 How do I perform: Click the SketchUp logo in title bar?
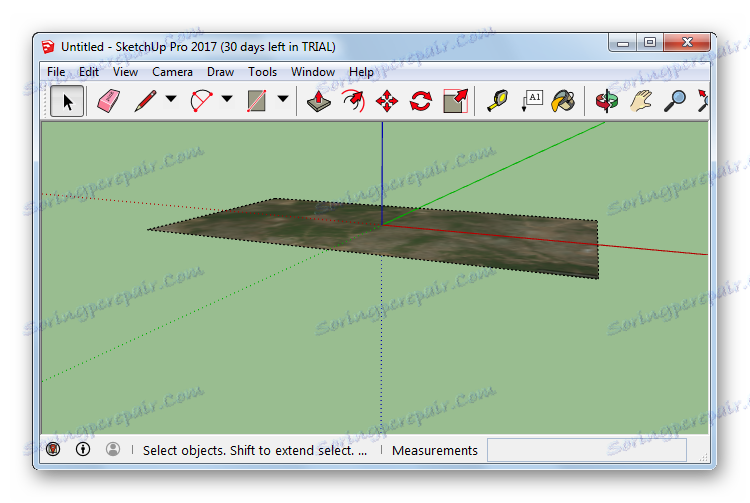click(x=48, y=47)
